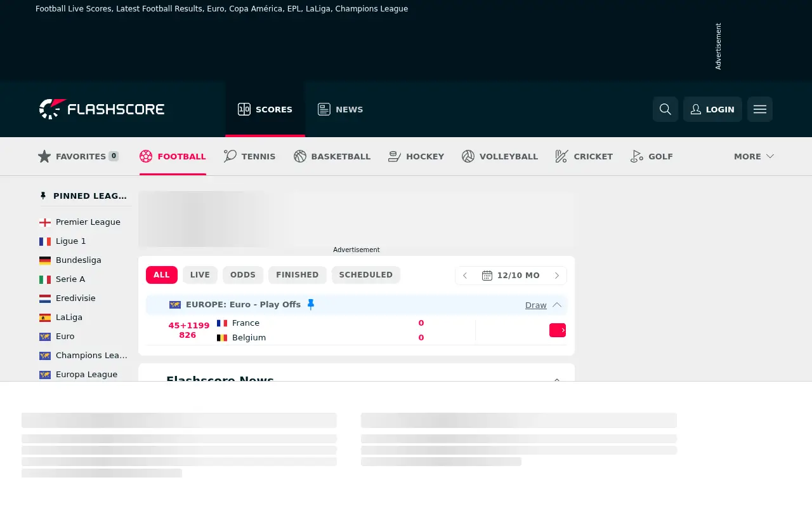The image size is (812, 508).
Task: Select the FINISHED matches filter
Action: 298,275
